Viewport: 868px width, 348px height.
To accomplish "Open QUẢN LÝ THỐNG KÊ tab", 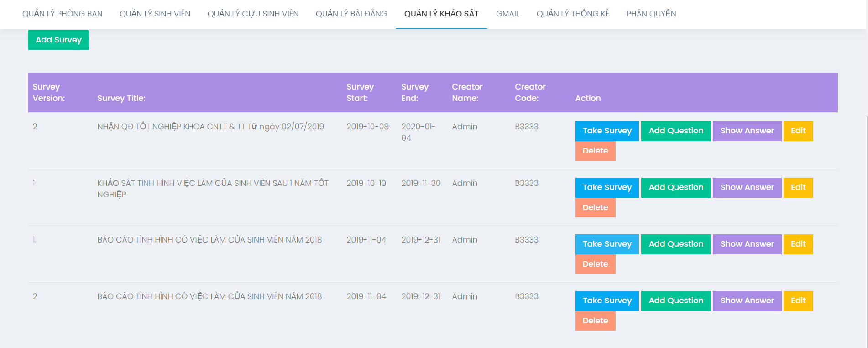I will pyautogui.click(x=572, y=14).
